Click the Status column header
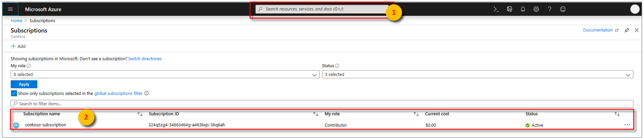 (531, 114)
